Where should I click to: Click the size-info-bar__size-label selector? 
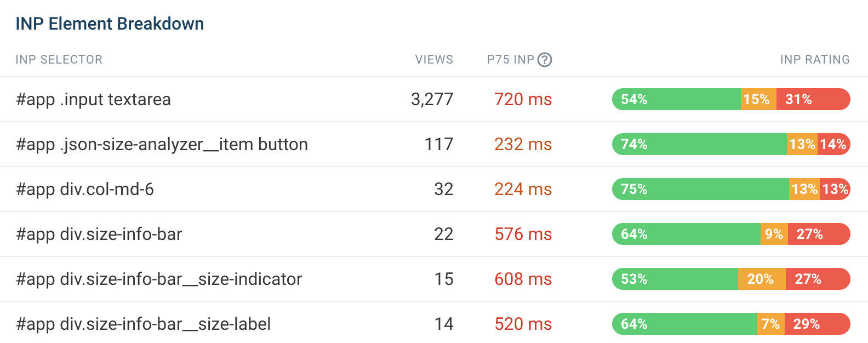coord(142,324)
